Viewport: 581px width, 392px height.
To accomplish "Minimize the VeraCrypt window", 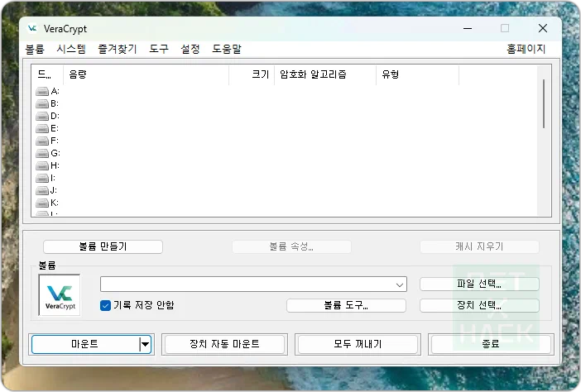I will (x=468, y=28).
